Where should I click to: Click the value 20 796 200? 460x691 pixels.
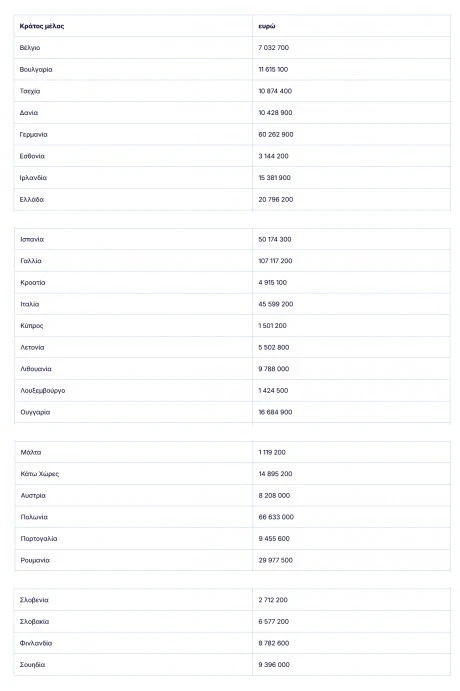(276, 200)
